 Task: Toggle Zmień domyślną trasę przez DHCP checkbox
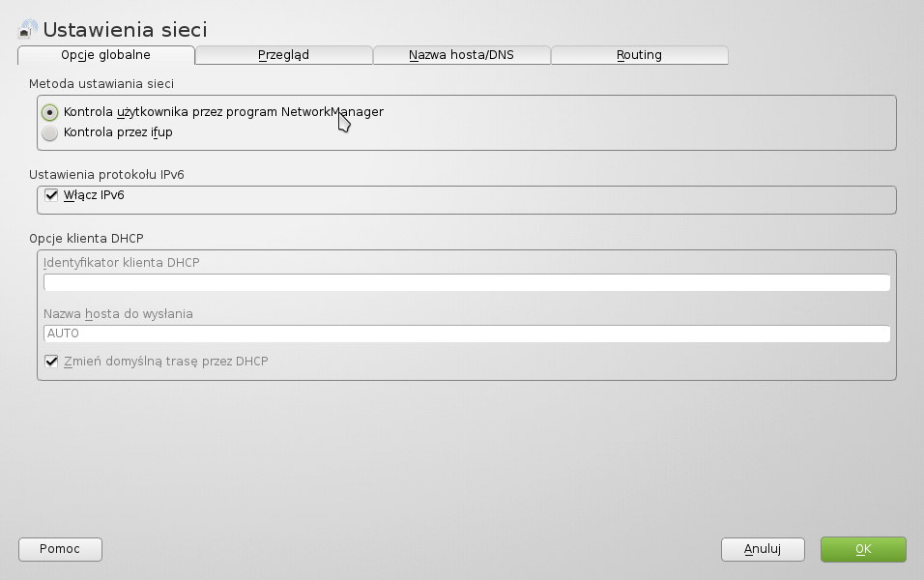coord(52,362)
